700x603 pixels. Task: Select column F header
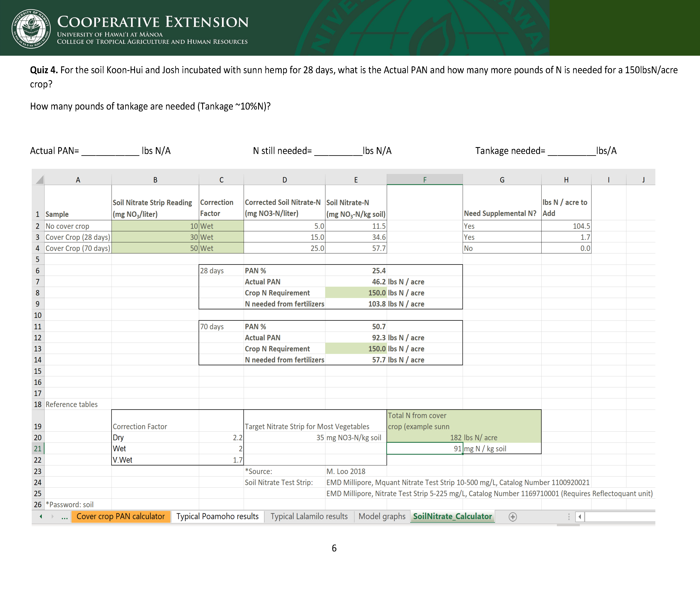(425, 180)
